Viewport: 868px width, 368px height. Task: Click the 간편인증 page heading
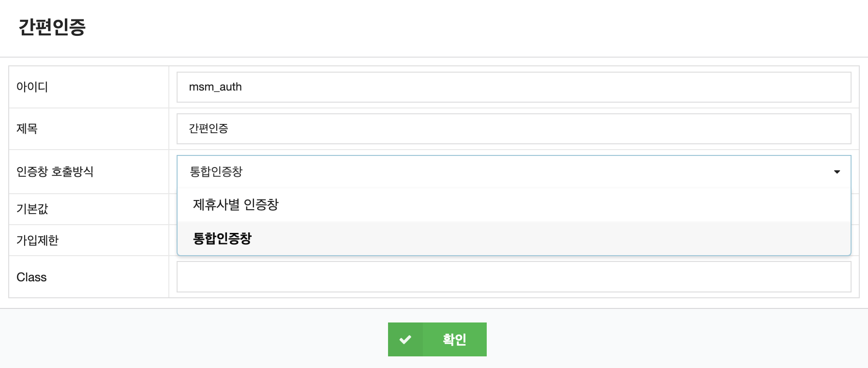point(52,27)
